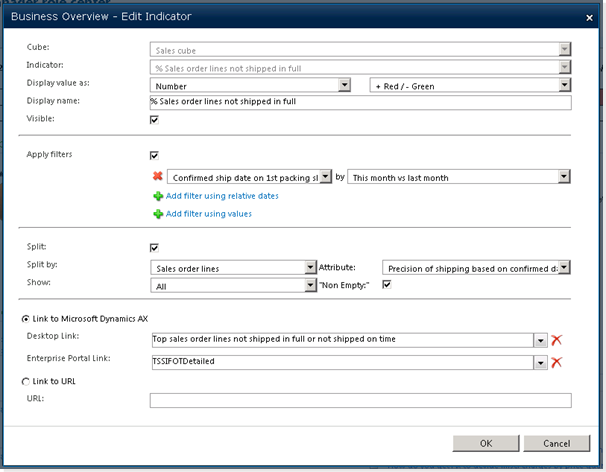
Task: Clear the Enterprise Portal Link red X
Action: [x=557, y=361]
